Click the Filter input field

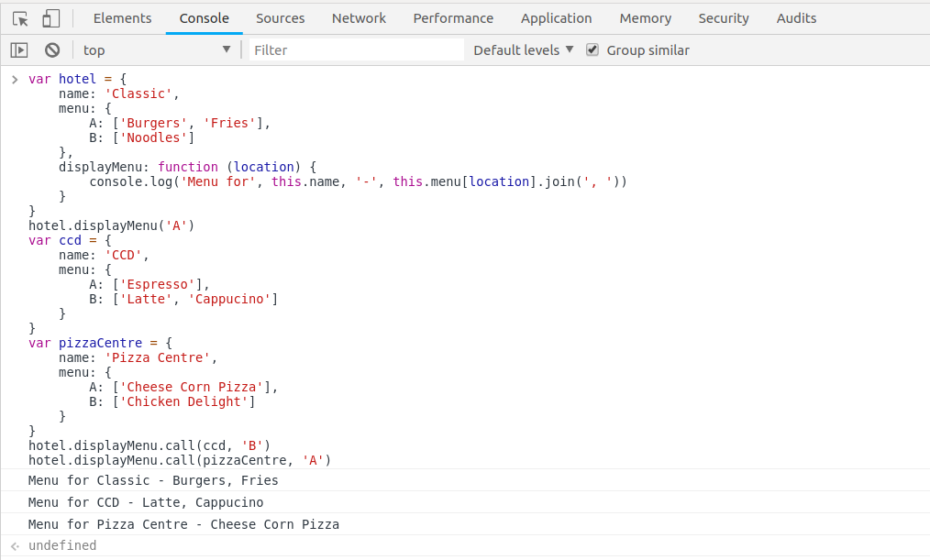point(356,50)
